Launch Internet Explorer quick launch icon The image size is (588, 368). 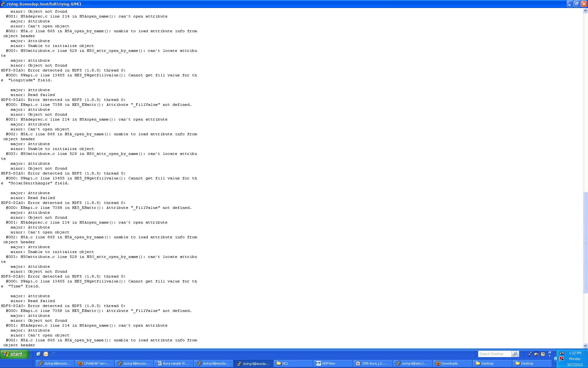pyautogui.click(x=39, y=354)
